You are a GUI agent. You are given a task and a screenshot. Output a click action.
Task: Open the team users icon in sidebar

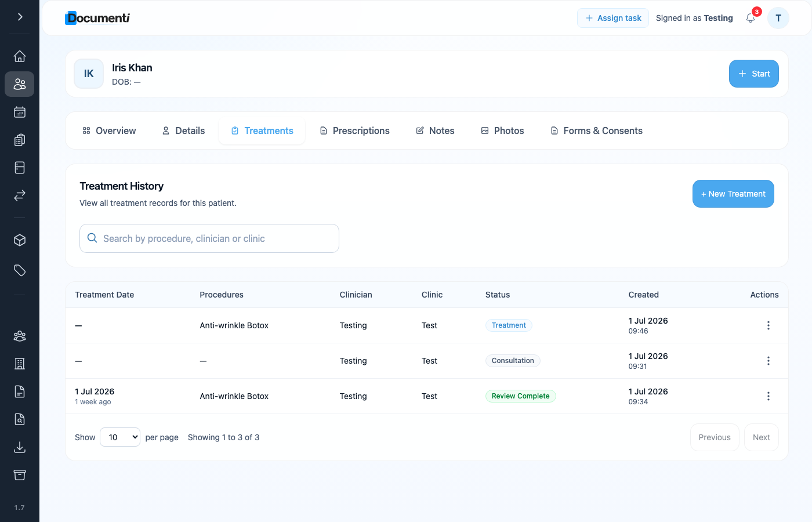(x=20, y=336)
